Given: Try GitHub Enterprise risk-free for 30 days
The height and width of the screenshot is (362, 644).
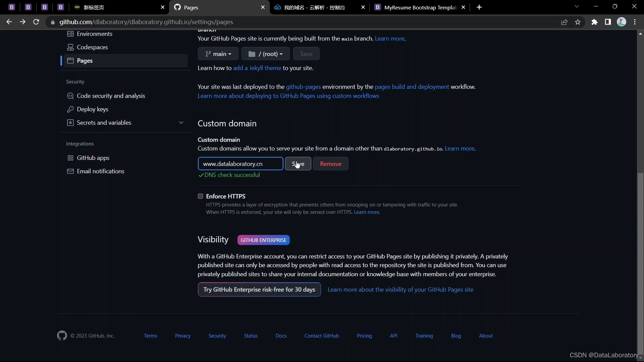Looking at the screenshot, I should pos(259,290).
